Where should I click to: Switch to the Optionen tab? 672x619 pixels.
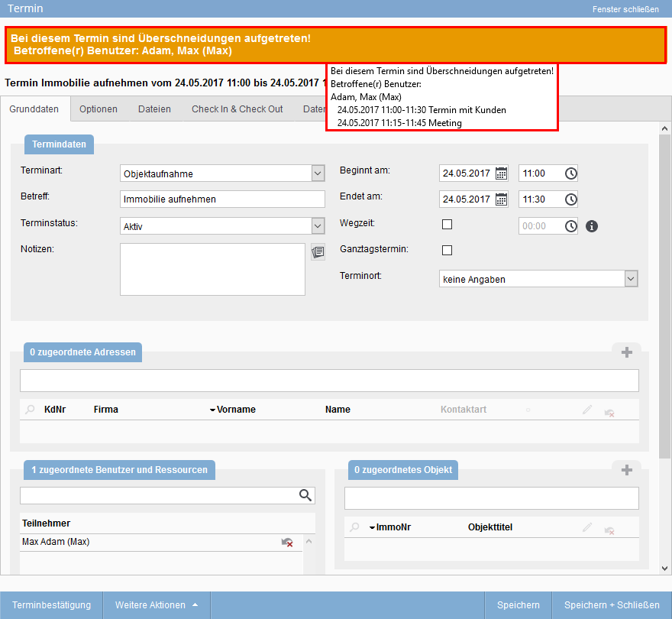(x=98, y=109)
